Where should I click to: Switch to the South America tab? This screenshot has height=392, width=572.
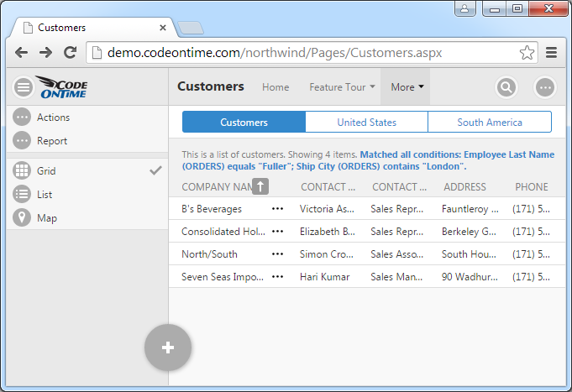click(490, 123)
